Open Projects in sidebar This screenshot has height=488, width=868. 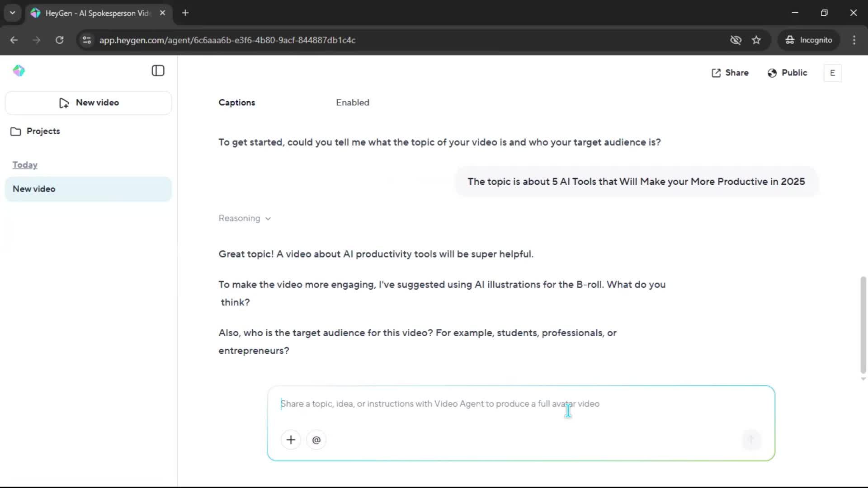(x=43, y=131)
